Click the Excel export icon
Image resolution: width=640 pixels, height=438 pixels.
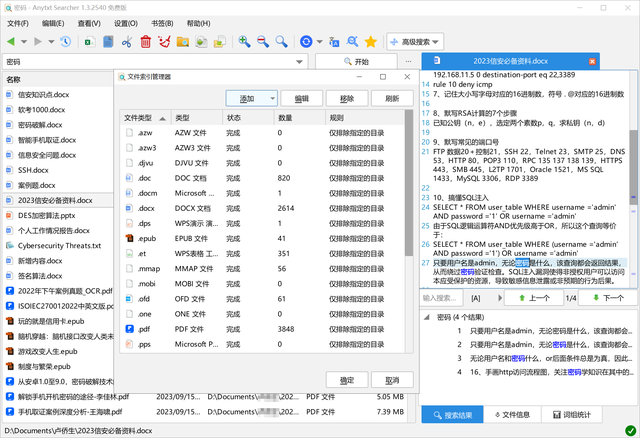90,41
